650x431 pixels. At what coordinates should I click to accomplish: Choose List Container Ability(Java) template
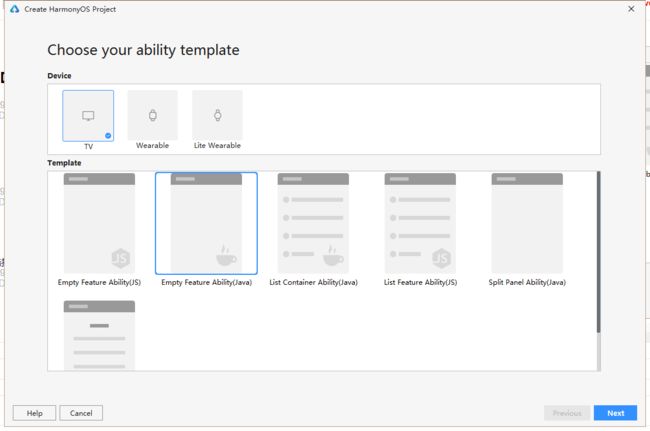click(x=313, y=223)
